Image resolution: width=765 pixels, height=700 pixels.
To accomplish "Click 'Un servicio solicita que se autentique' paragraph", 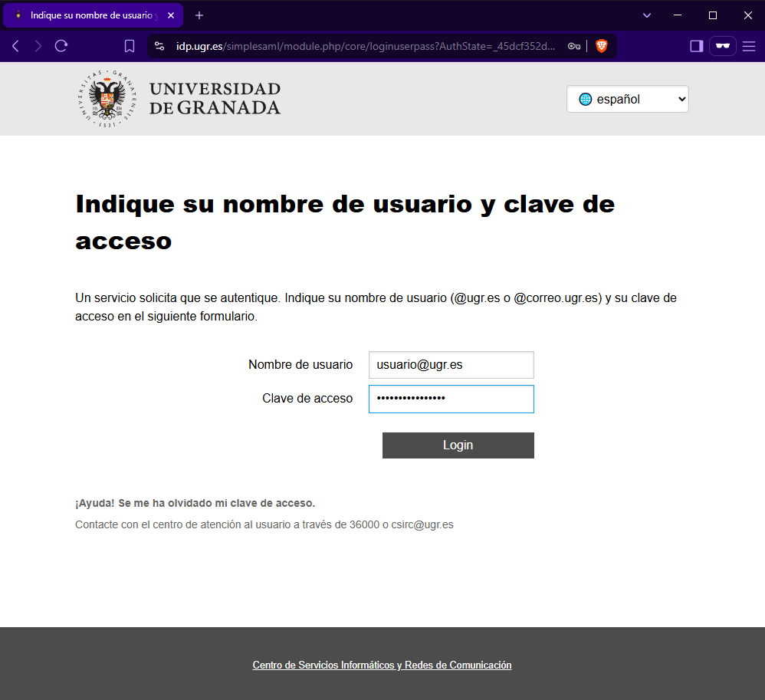I will point(376,307).
